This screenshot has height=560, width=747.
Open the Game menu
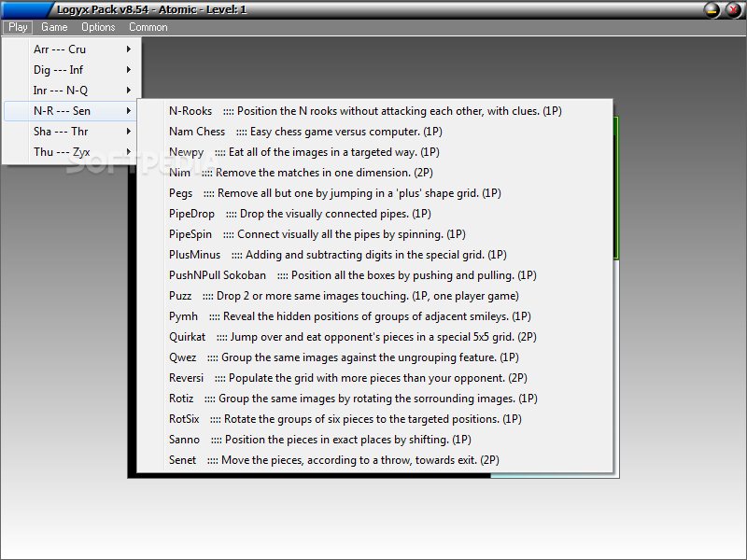point(54,27)
